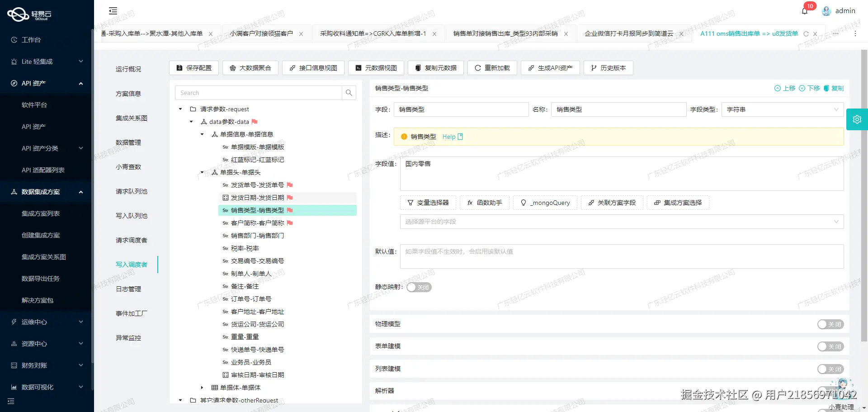Screen dimensions: 868x412
Task: Turn on the 表单建模 switch
Action: pos(830,346)
